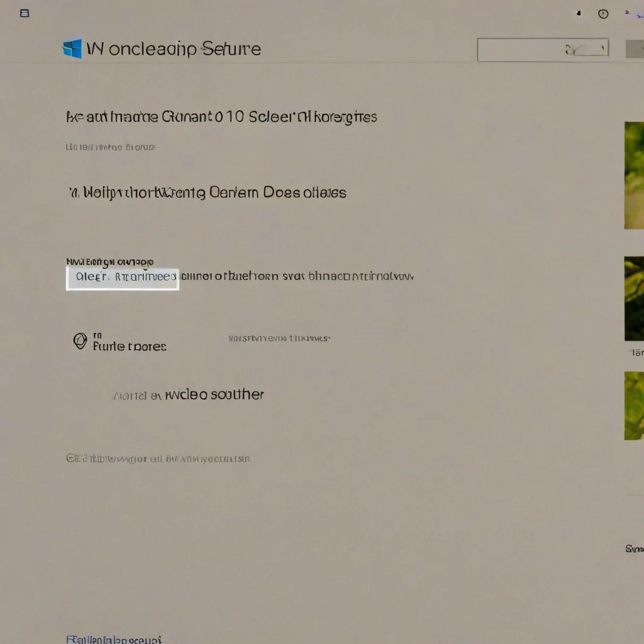This screenshot has height=644, width=644.
Task: Click the small app icon in top-left corner
Action: tap(24, 13)
